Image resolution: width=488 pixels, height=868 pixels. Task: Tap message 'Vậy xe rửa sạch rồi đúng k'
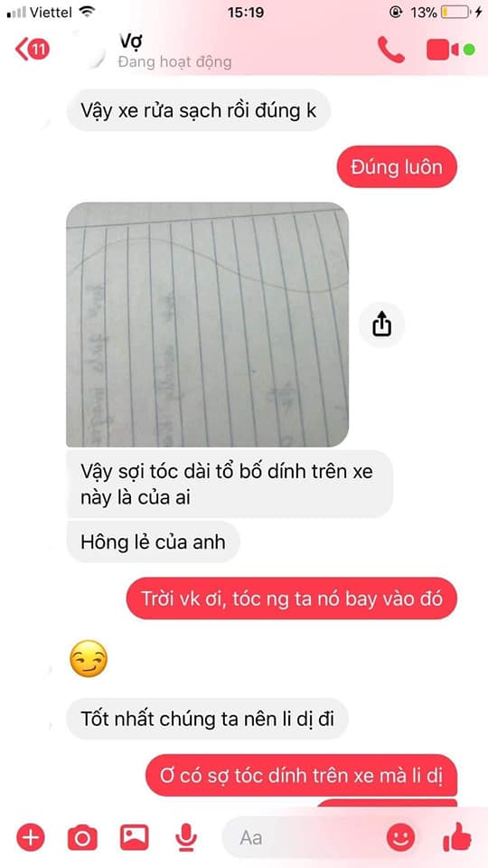(199, 110)
